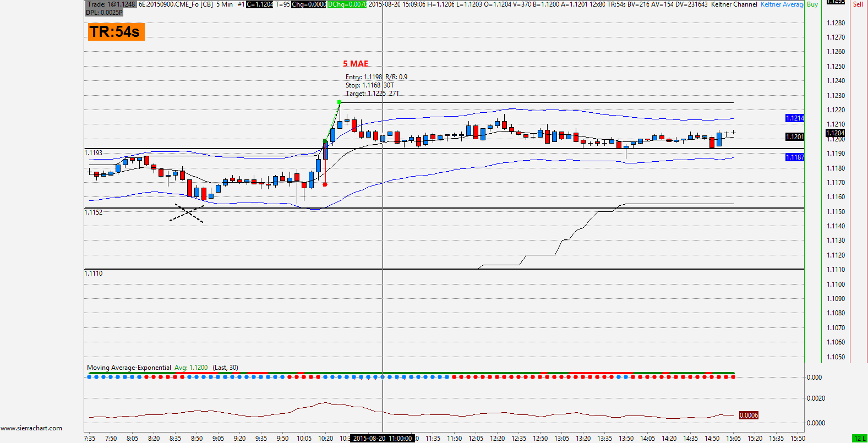Click the Entry: 1.1198 R/R: 0.9 text

376,77
